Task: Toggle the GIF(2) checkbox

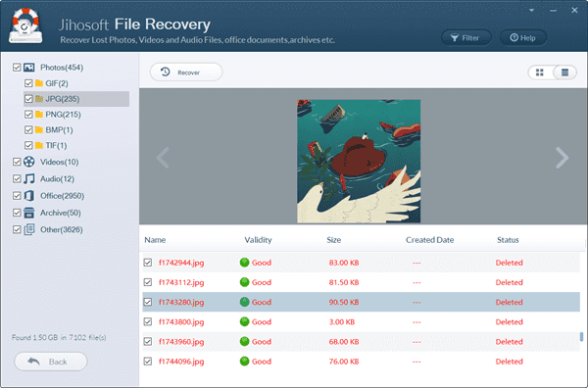Action: 28,83
